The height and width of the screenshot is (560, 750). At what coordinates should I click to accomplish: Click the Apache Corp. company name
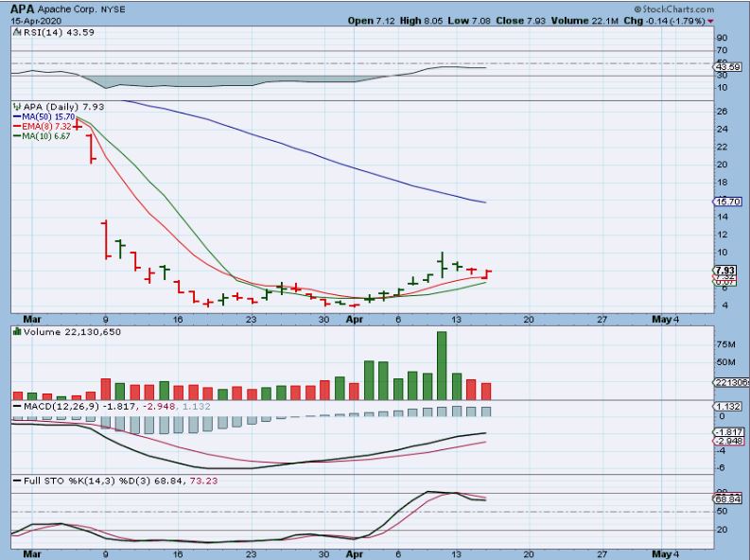coord(66,9)
